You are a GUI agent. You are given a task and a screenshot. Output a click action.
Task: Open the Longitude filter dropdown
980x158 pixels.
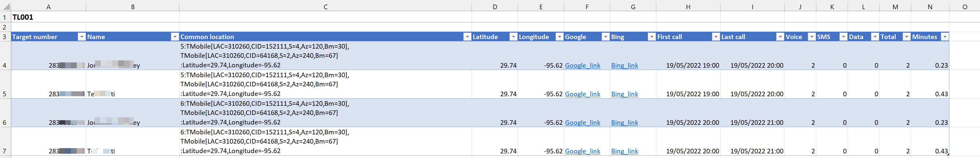(x=559, y=37)
